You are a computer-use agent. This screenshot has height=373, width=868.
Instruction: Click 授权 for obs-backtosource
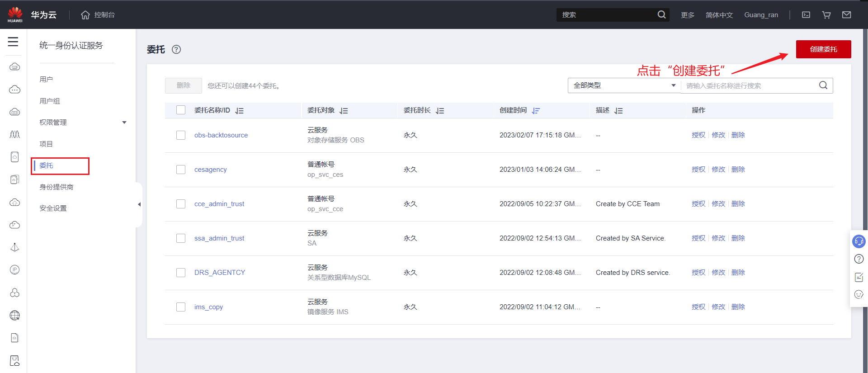point(698,135)
